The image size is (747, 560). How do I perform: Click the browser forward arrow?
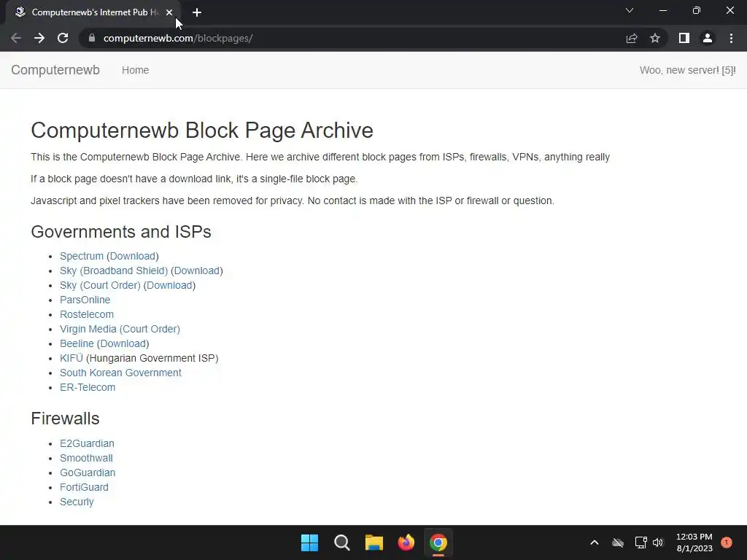[x=39, y=38]
